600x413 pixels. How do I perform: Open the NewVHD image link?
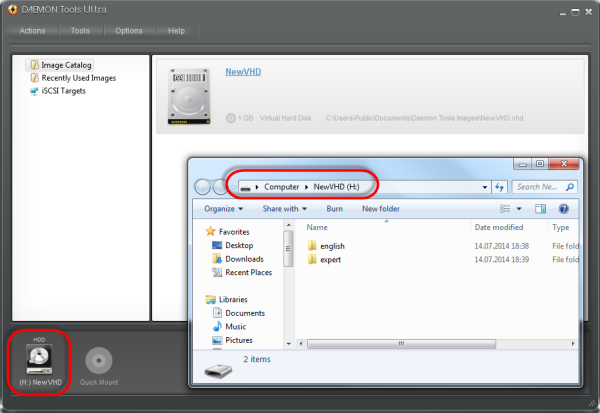coord(243,72)
